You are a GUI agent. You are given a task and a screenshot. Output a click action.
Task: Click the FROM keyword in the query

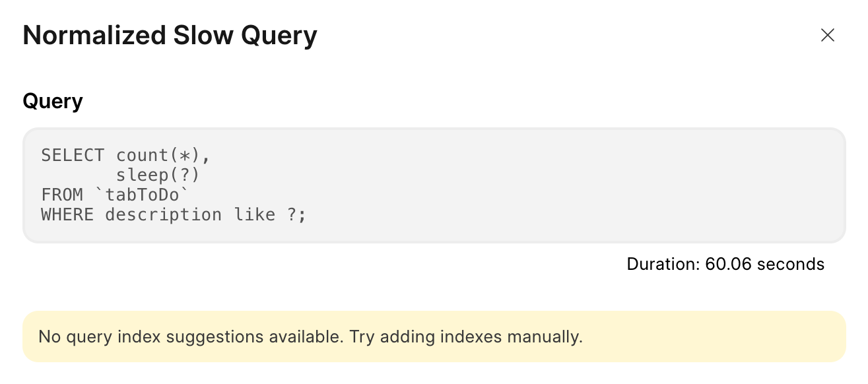click(61, 195)
